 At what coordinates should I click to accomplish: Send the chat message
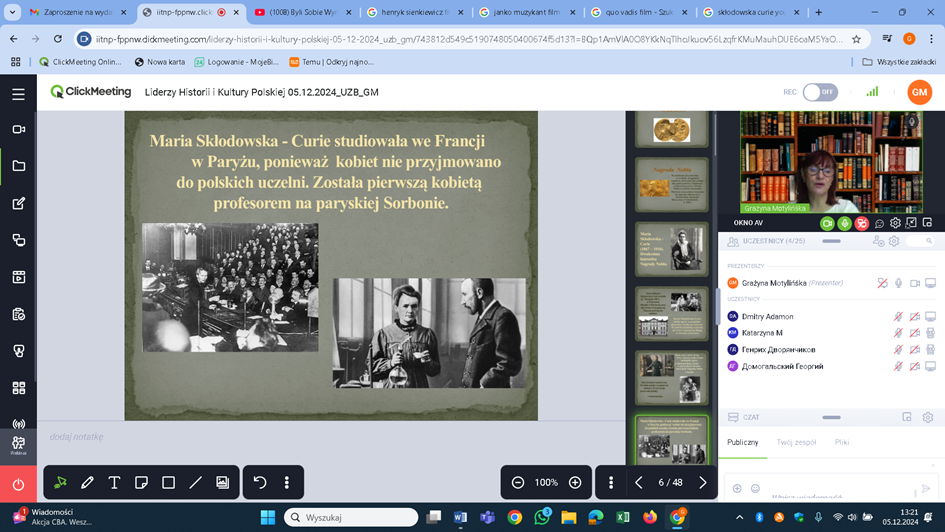point(926,489)
